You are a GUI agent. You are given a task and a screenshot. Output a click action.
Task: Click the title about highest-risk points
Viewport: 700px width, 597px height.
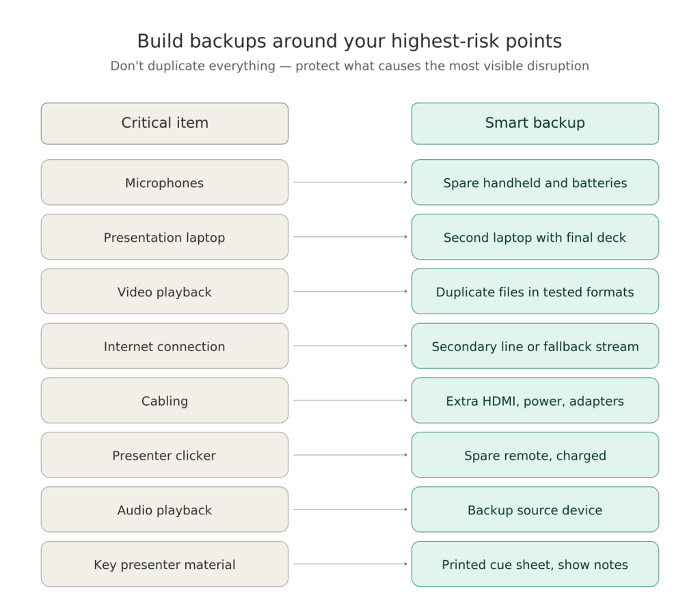pos(349,41)
